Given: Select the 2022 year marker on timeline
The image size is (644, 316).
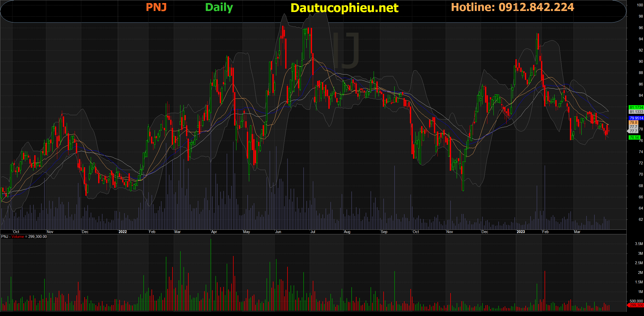Looking at the screenshot, I should tap(123, 232).
